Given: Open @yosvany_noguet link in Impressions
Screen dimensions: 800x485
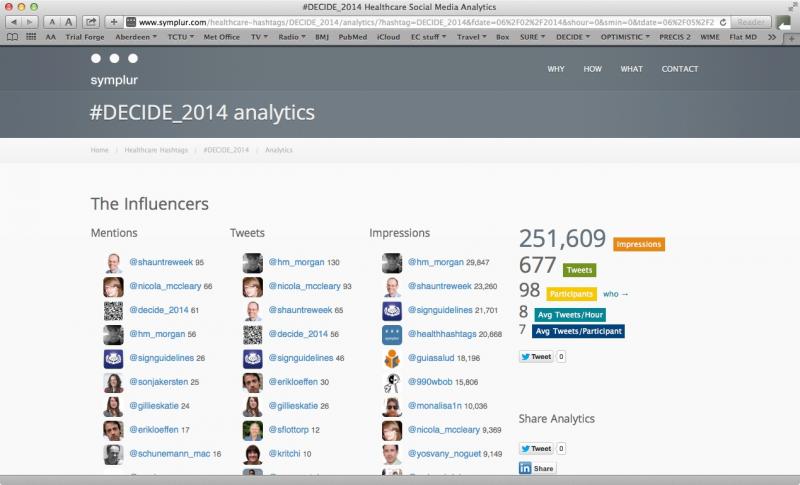Looking at the screenshot, I should click(444, 453).
